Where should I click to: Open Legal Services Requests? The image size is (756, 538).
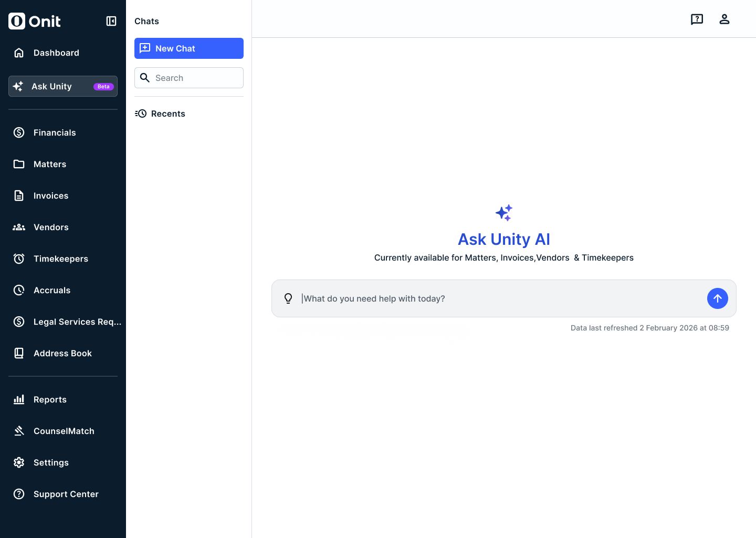[77, 322]
